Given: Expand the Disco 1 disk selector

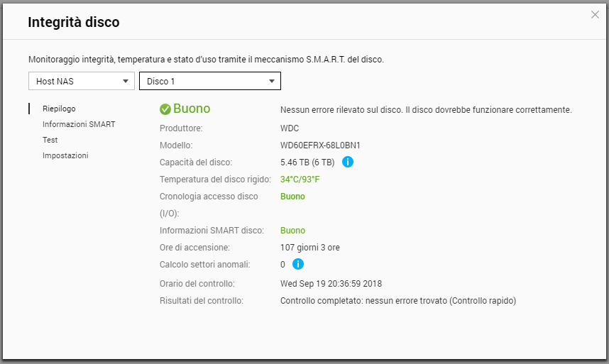Looking at the screenshot, I should (209, 82).
